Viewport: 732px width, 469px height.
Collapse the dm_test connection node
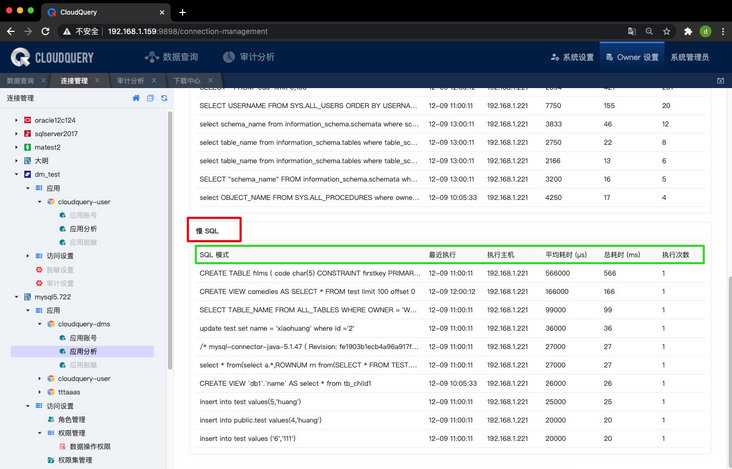16,174
